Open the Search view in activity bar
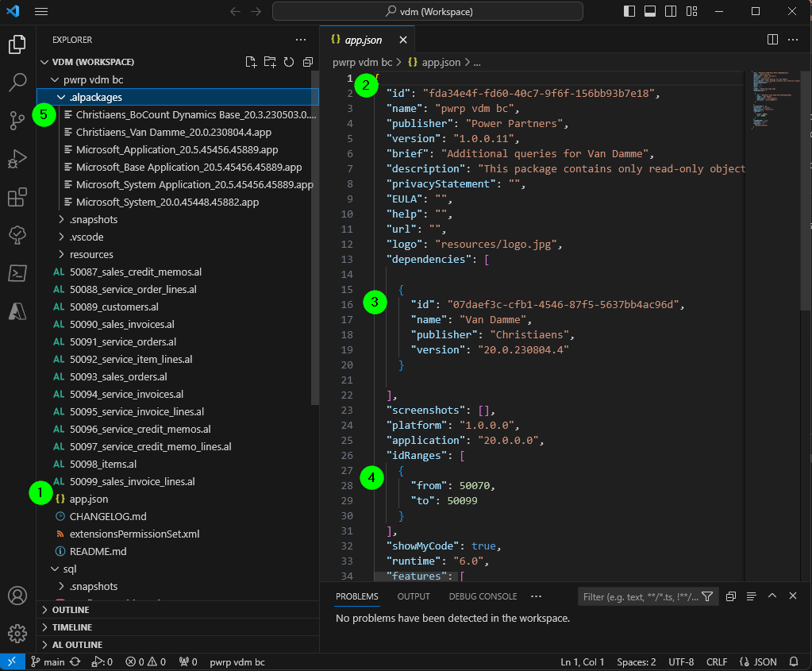Image resolution: width=812 pixels, height=671 pixels. [17, 82]
